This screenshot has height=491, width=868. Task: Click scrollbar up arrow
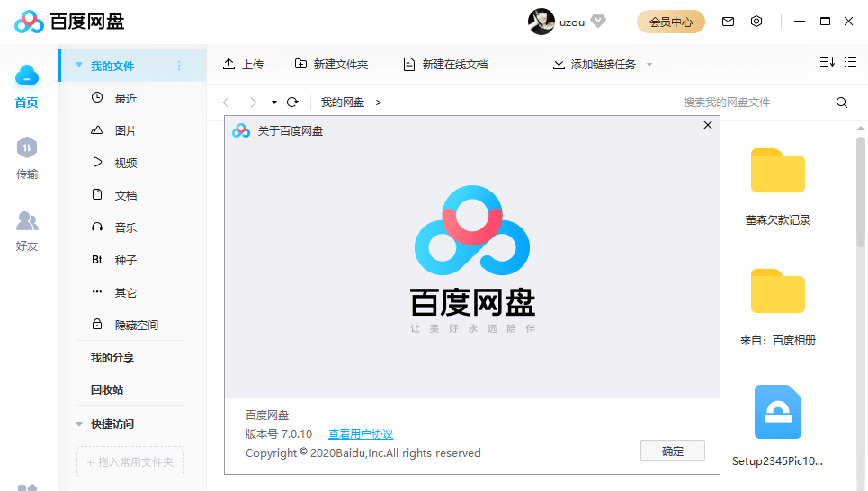[860, 129]
